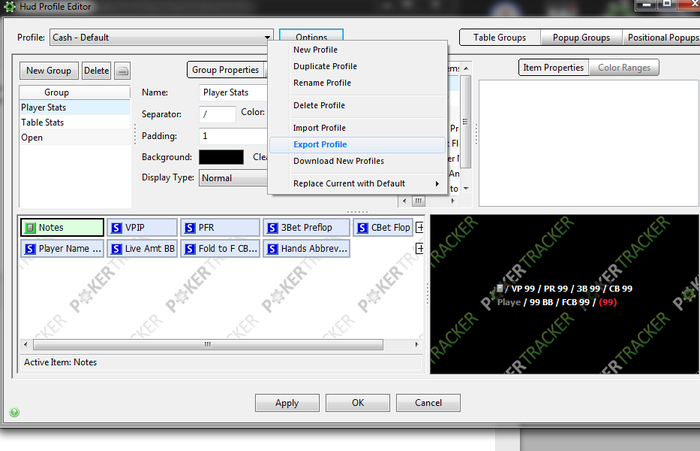
Task: Click the Apply button
Action: tap(287, 403)
